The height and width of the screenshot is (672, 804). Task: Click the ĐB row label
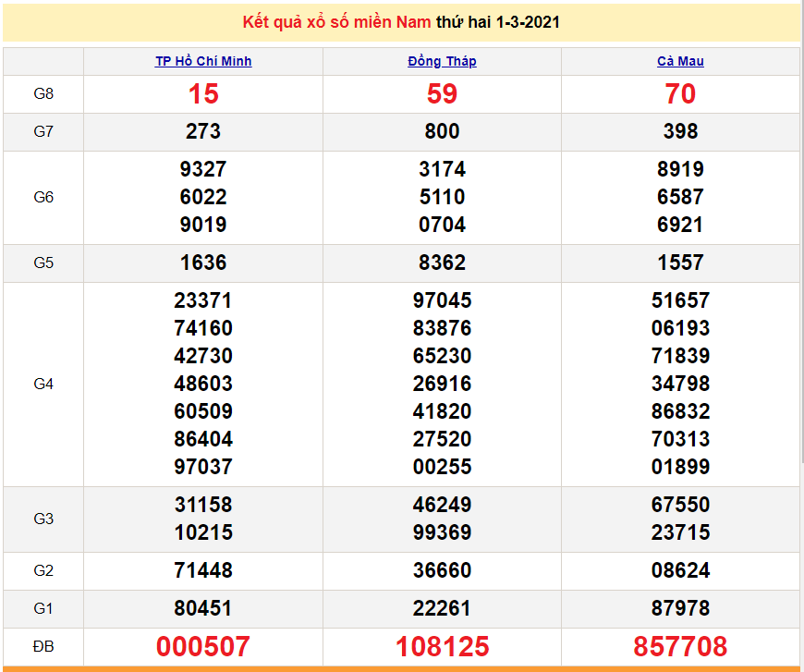click(x=43, y=648)
